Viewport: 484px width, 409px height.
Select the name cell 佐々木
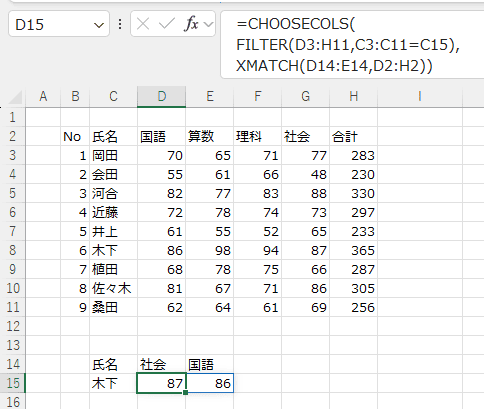point(113,288)
